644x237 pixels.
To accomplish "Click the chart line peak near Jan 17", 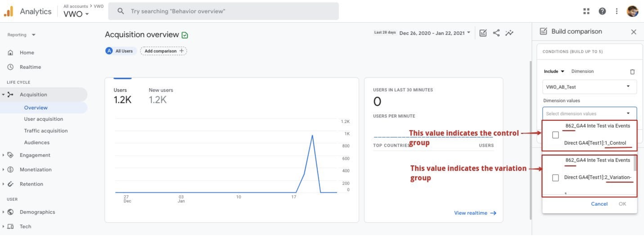I will click(312, 136).
